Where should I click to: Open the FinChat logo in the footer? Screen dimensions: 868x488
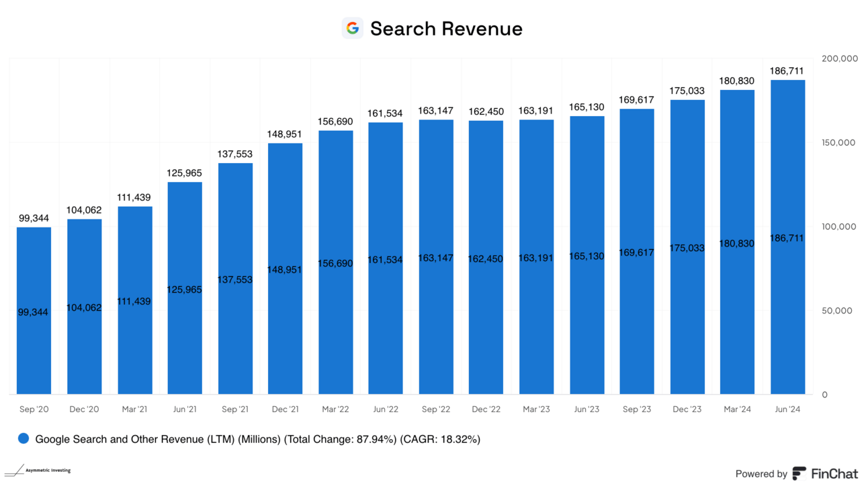825,473
